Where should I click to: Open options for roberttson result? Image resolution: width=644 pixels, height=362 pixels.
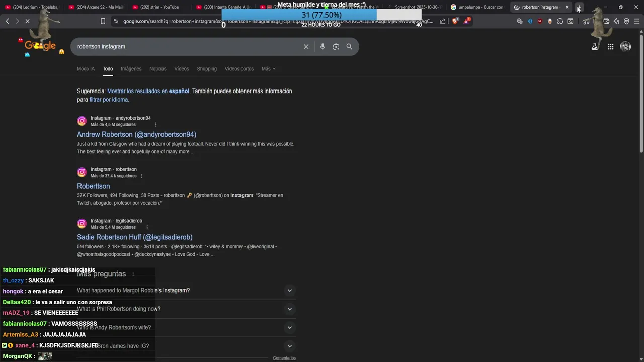click(x=142, y=176)
